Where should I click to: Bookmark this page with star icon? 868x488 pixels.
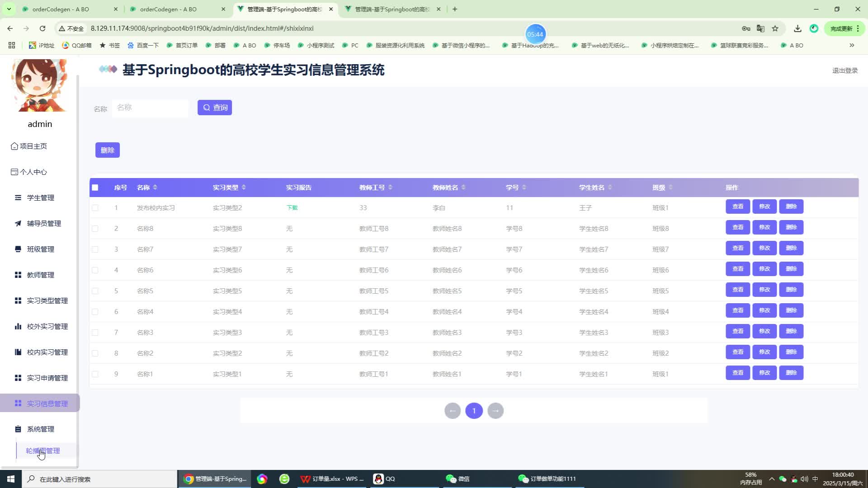pyautogui.click(x=775, y=28)
